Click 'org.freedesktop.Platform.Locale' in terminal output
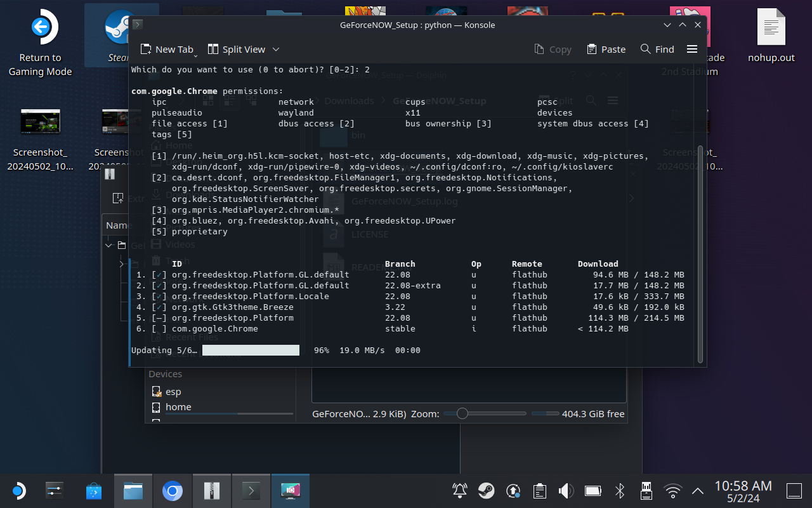This screenshot has width=812, height=508. tap(250, 297)
